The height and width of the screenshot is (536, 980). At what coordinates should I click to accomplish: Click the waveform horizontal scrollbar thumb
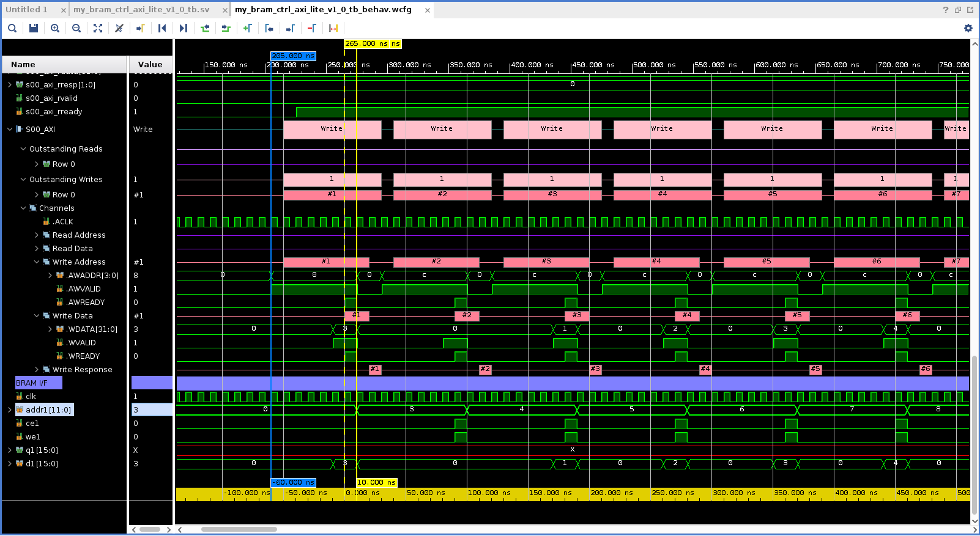pyautogui.click(x=239, y=529)
